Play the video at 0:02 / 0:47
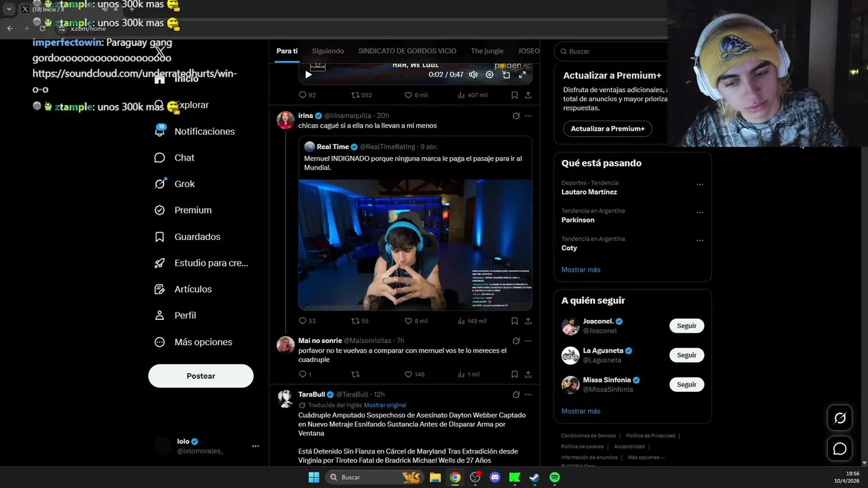Screen dimensions: 868x488 tap(309, 75)
